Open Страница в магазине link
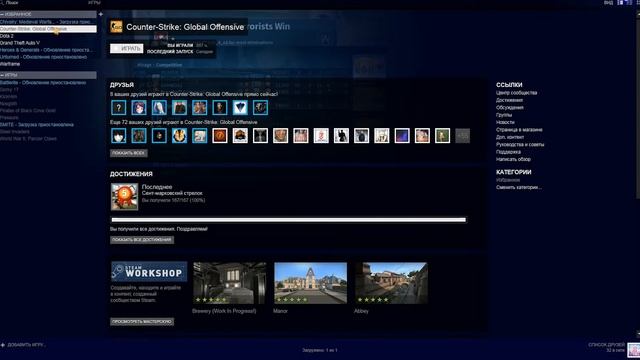This screenshot has width=640, height=360. (x=519, y=129)
